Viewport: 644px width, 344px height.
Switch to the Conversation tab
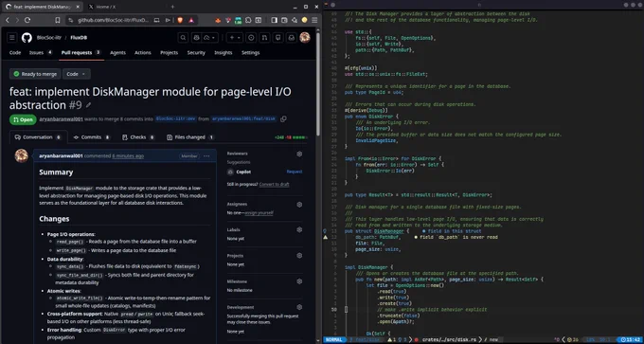[38, 137]
